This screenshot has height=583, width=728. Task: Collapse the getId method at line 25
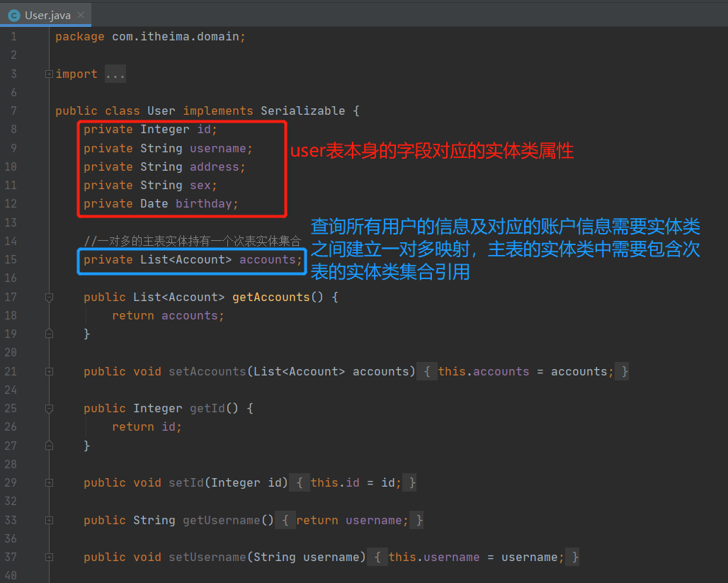49,409
